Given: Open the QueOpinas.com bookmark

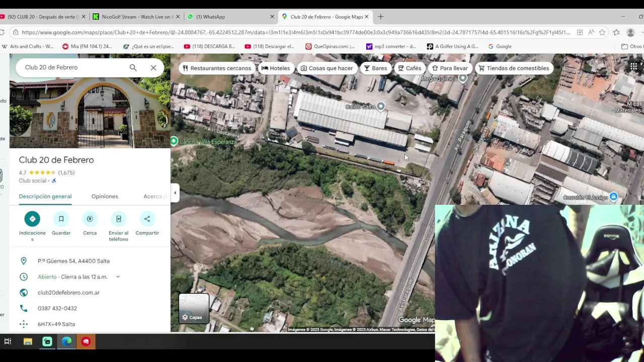Looking at the screenshot, I should tap(330, 46).
